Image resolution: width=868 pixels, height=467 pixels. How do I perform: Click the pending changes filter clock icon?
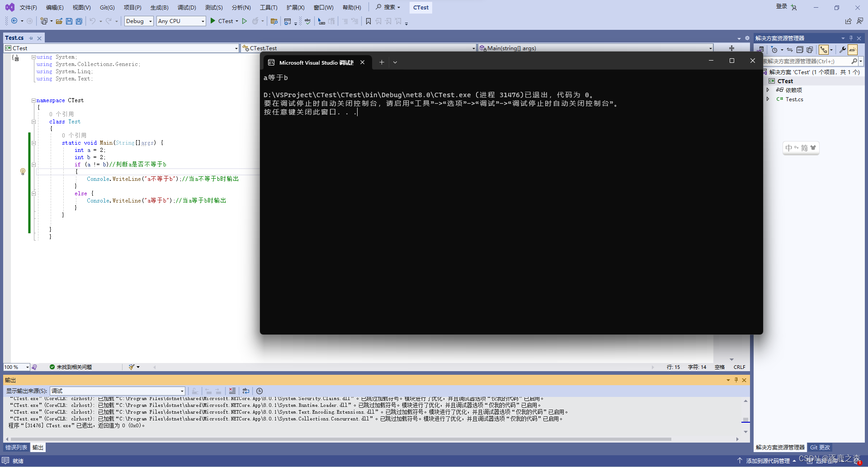point(774,50)
